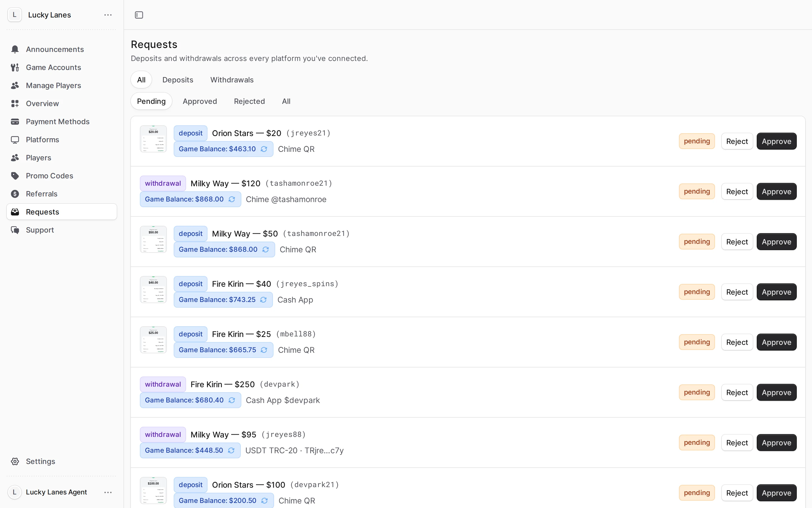Viewport: 812px width, 508px height.
Task: Click the Lucky Lanes workspace avatar
Action: (14, 15)
